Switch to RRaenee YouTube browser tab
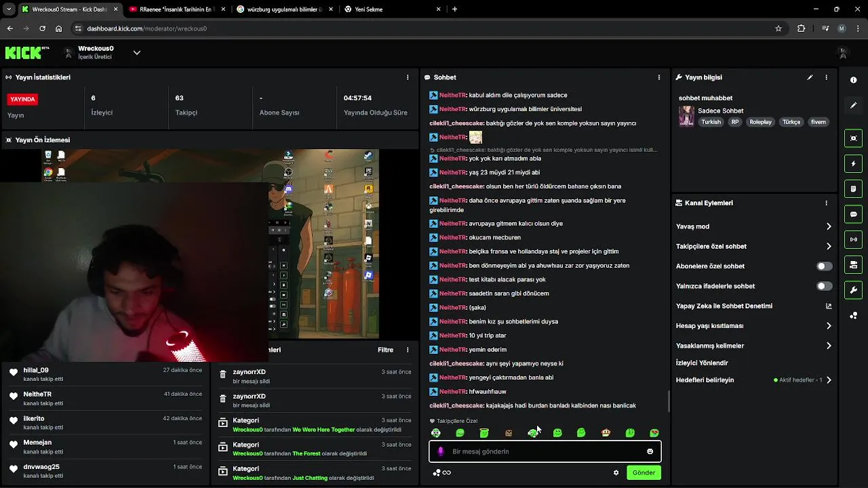 [176, 9]
